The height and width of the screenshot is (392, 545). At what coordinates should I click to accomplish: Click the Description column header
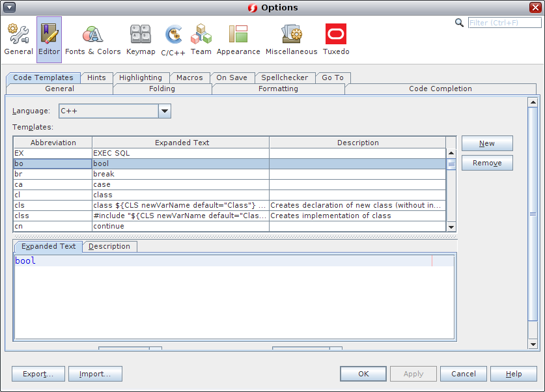point(357,143)
